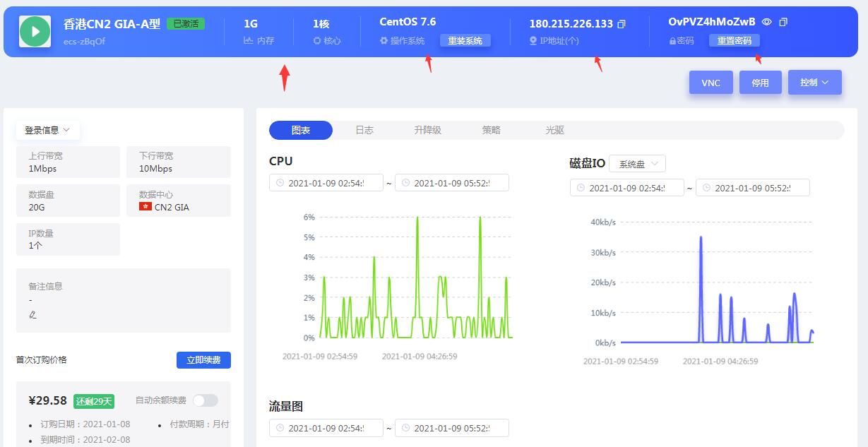Open the 策略 tab
Screen dimensions: 868x447
tap(492, 130)
